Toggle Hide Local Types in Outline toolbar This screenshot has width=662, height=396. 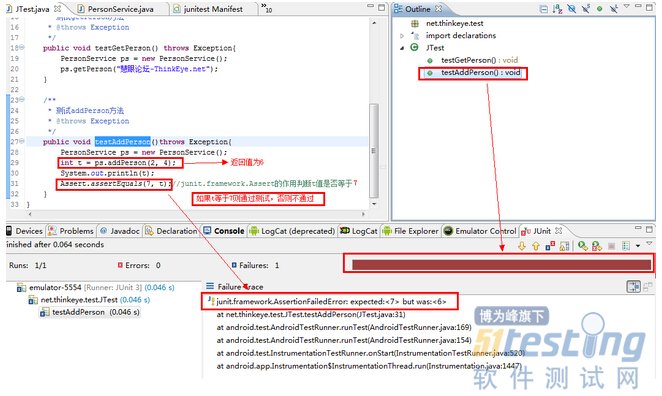coord(613,9)
